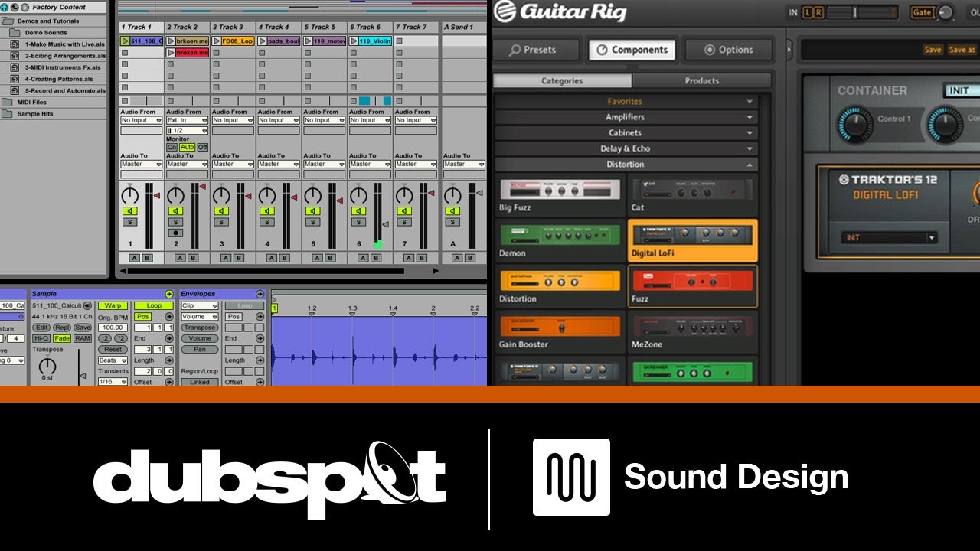The image size is (980, 551).
Task: Open Guitar Rig Components tab
Action: point(632,50)
